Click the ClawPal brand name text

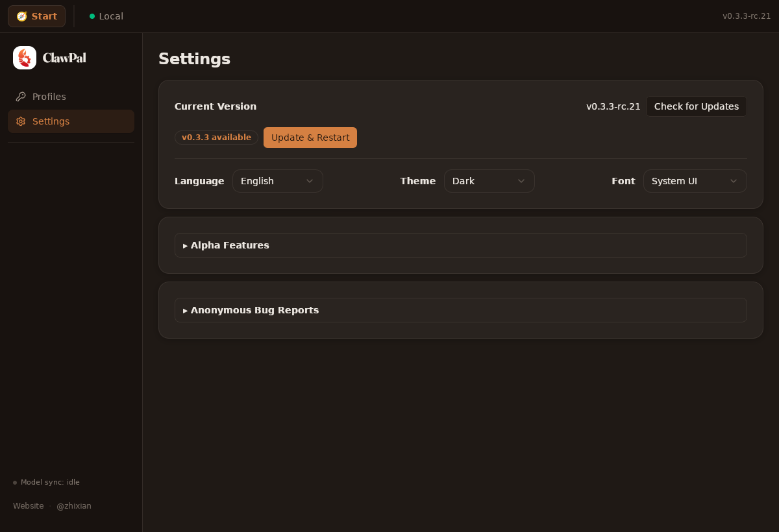[64, 58]
